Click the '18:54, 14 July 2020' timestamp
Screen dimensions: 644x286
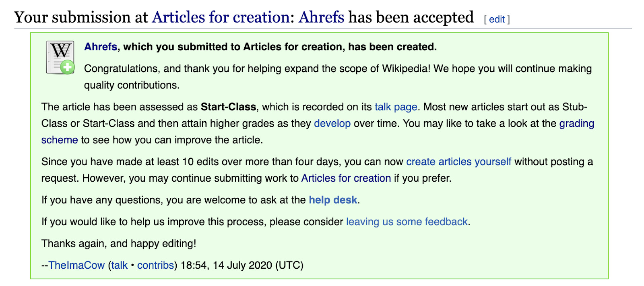pyautogui.click(x=242, y=265)
